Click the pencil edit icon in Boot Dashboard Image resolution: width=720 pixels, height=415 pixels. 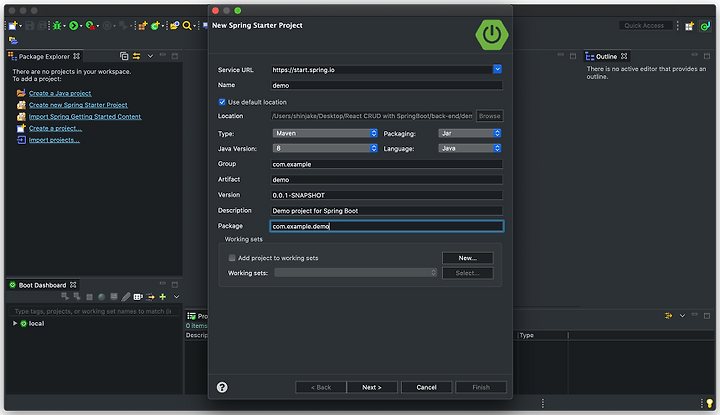(126, 297)
